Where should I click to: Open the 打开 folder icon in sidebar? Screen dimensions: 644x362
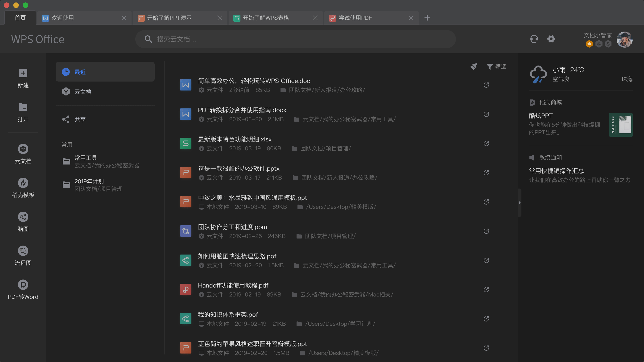click(x=23, y=107)
